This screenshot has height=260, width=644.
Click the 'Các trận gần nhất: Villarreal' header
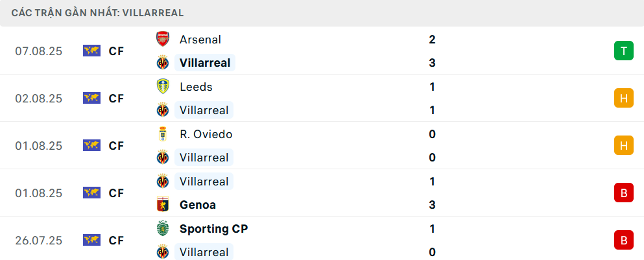pyautogui.click(x=97, y=12)
